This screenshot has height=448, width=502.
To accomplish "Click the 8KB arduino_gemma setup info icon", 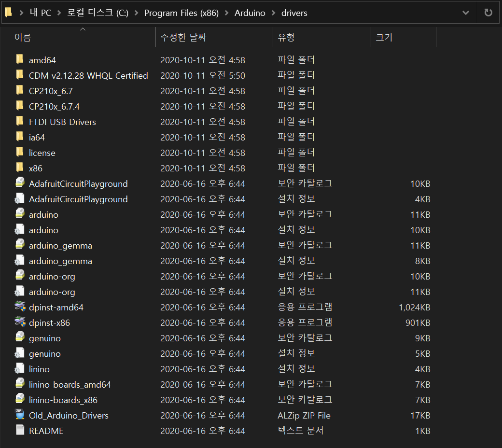I will tap(20, 260).
